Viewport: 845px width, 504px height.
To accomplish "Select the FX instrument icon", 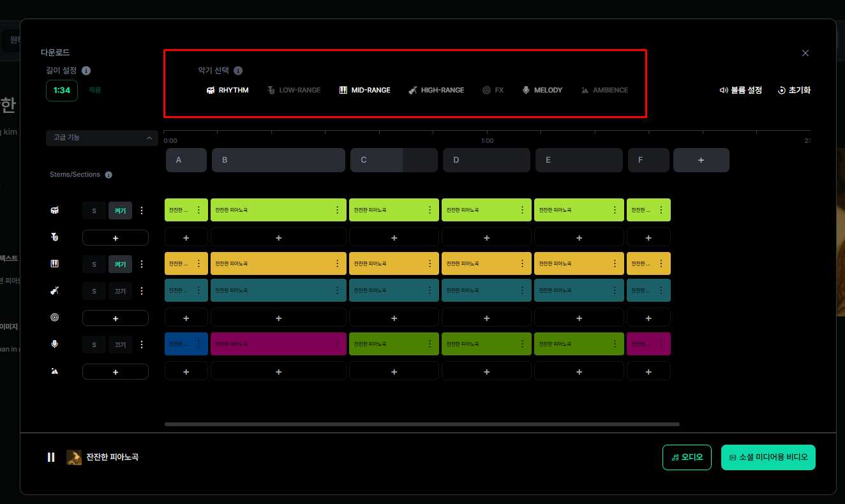I will point(486,91).
